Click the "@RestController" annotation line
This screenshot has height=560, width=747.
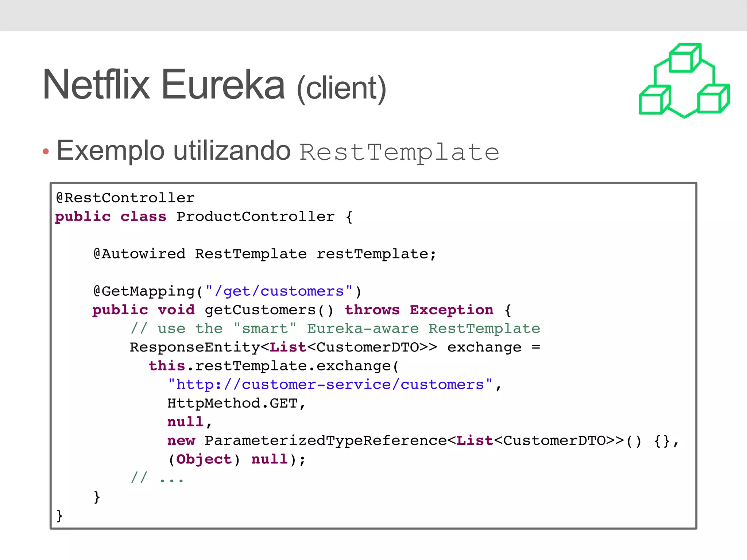coord(125,198)
